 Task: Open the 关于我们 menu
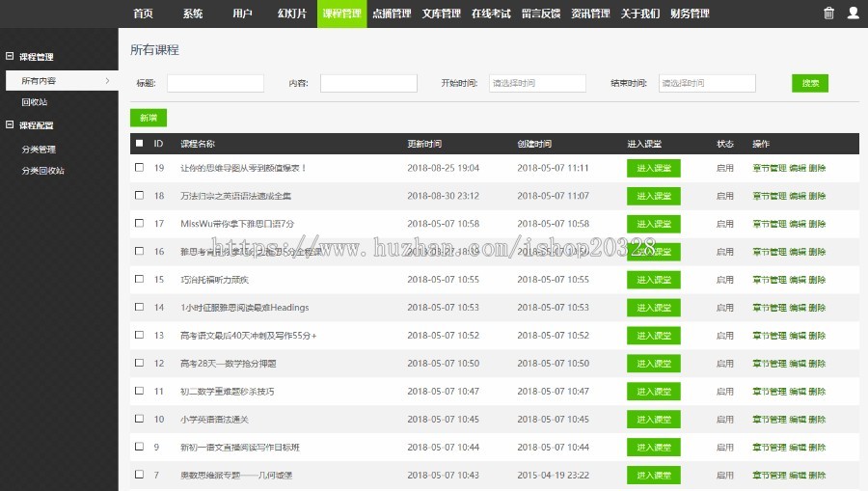point(640,14)
